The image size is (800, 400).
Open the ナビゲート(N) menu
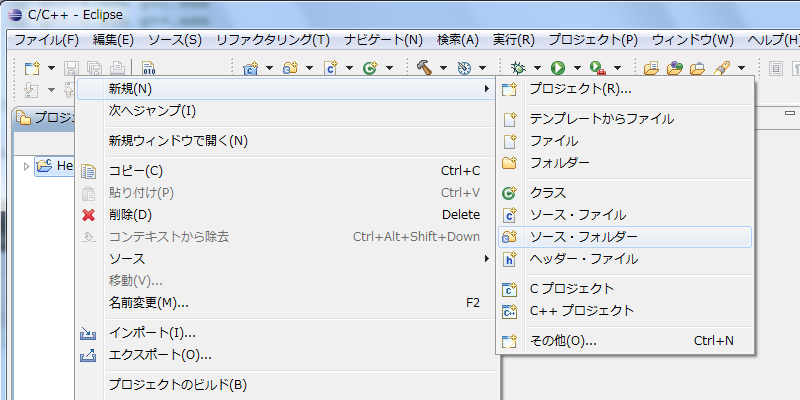pos(384,40)
